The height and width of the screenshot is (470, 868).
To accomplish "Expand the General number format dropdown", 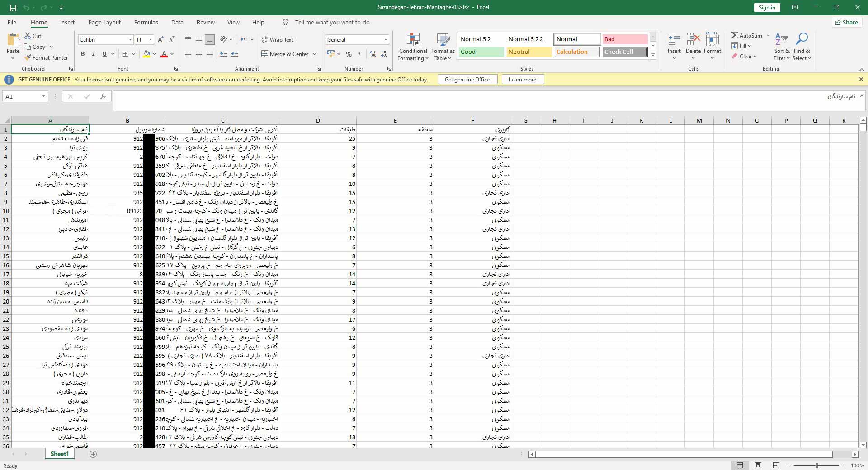I will click(x=386, y=40).
